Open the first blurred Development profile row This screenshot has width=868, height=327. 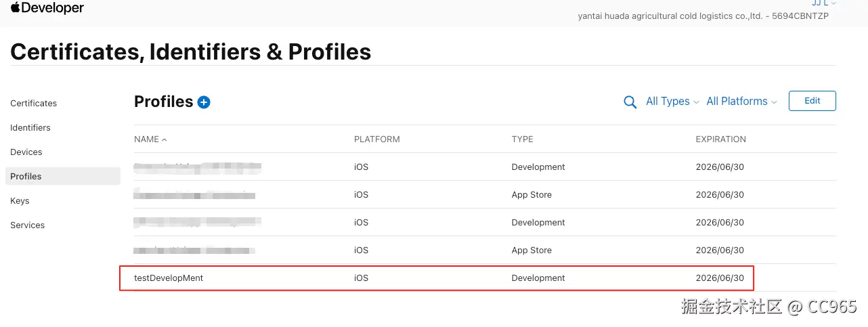click(x=197, y=167)
